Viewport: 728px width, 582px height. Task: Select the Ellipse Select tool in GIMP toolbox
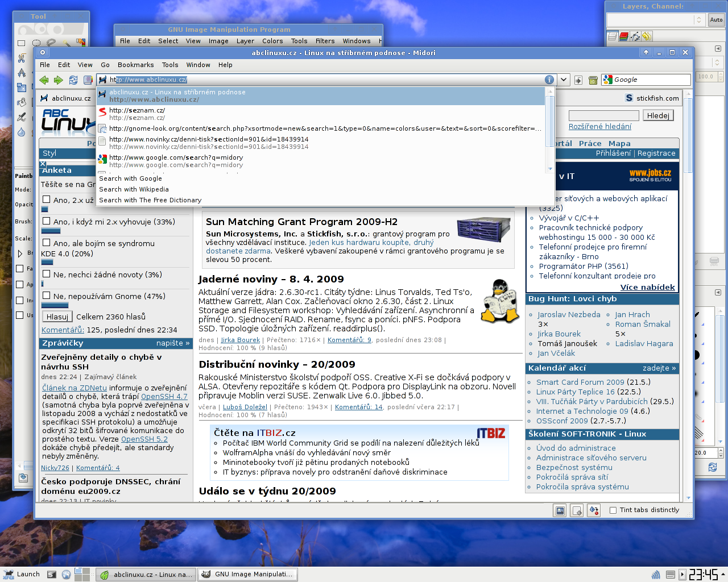[x=36, y=43]
